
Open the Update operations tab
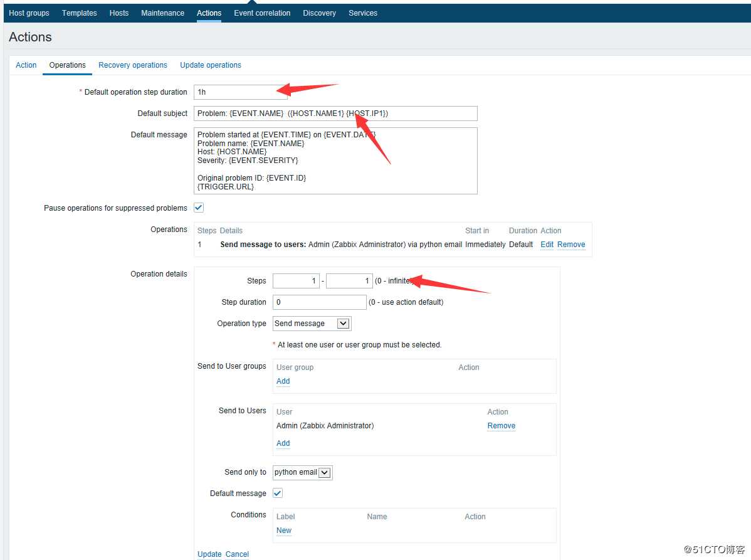click(x=210, y=65)
